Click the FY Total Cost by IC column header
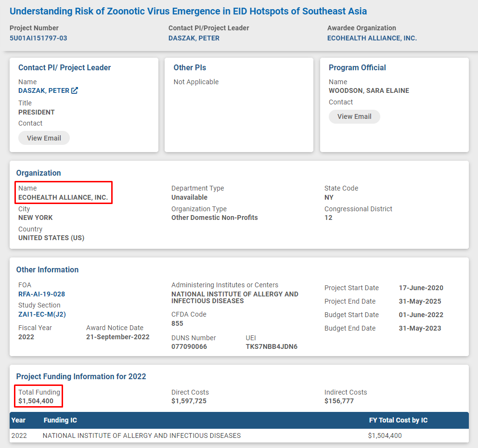 click(398, 420)
